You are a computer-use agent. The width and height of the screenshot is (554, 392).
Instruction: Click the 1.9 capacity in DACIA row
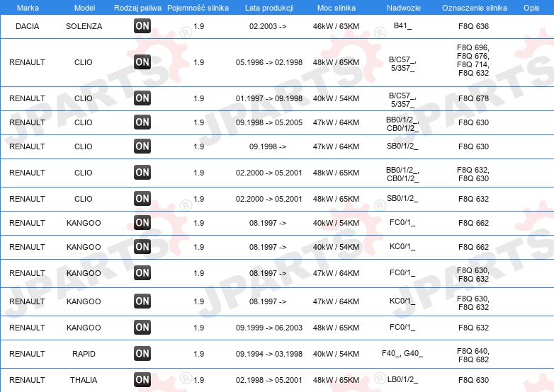click(199, 26)
